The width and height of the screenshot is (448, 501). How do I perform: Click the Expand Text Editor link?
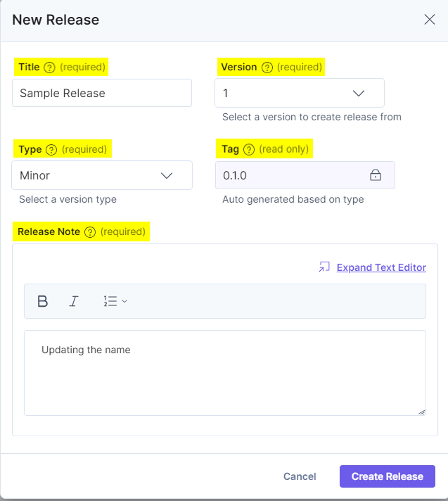[381, 268]
